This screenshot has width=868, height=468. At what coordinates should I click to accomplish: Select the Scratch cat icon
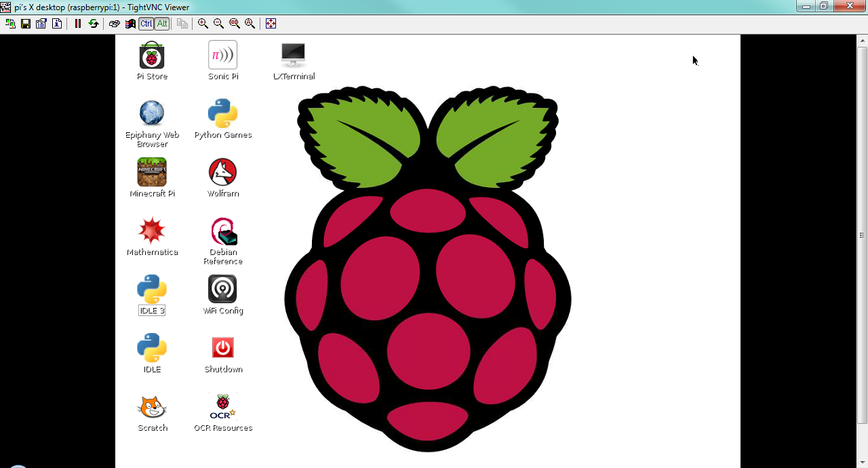[x=152, y=412]
